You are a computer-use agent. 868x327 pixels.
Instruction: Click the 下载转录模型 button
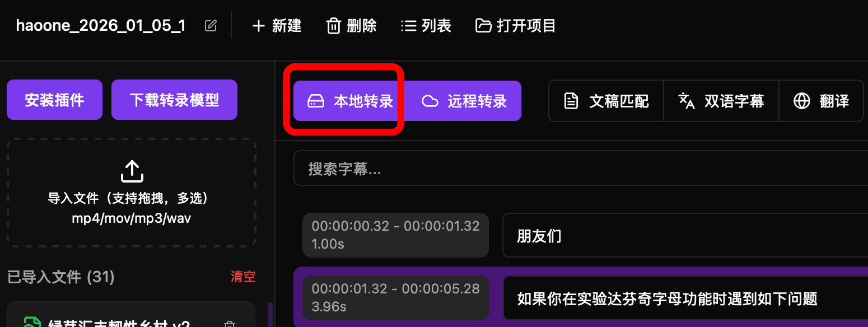pos(174,100)
